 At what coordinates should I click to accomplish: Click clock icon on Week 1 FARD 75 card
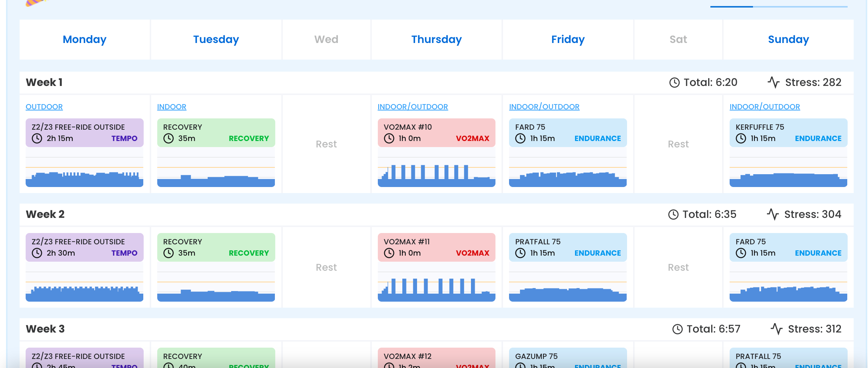520,138
